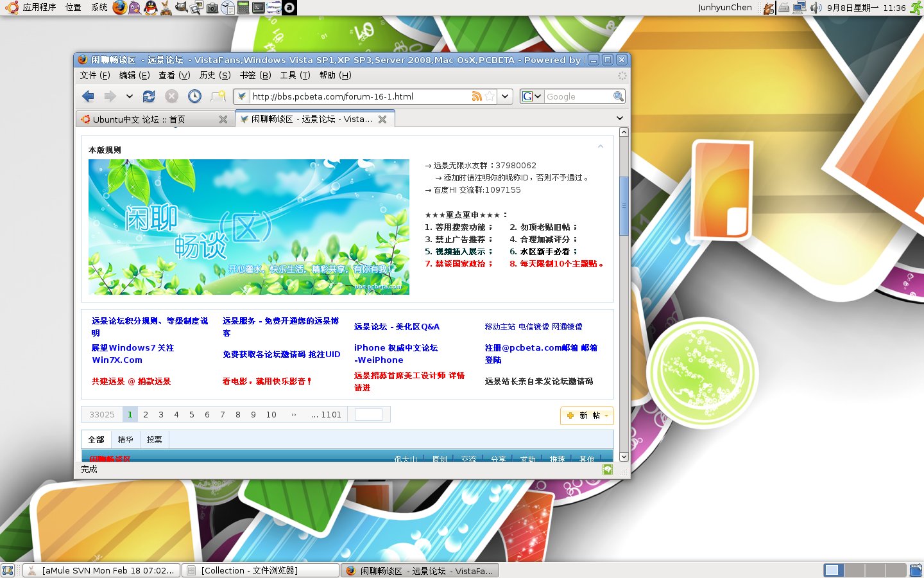This screenshot has height=578, width=924.
Task: Open the volume control speaker icon
Action: click(x=816, y=8)
